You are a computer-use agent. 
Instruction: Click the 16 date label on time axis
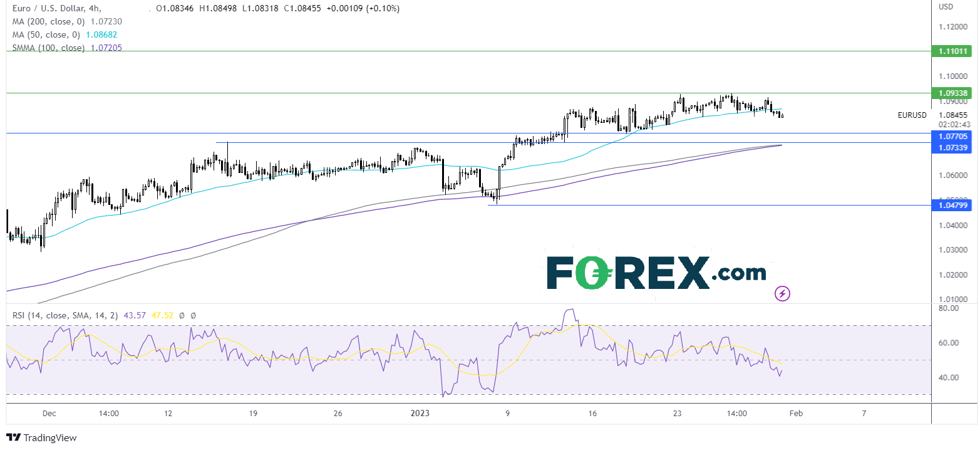592,414
